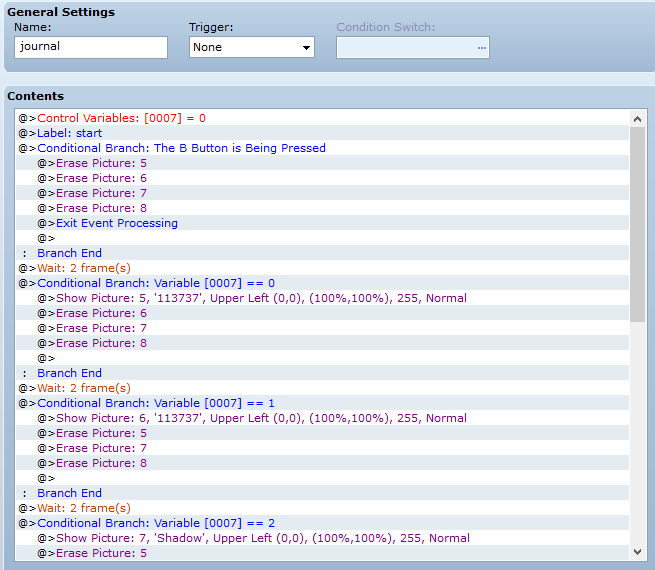The height and width of the screenshot is (570, 655).
Task: Select Control Variables [0007] = 0 line
Action: tap(322, 118)
